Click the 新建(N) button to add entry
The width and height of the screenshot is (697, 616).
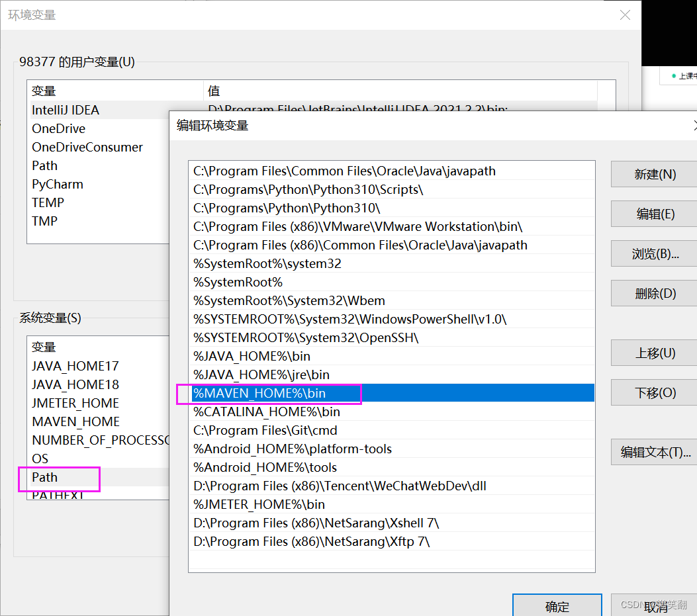[653, 174]
